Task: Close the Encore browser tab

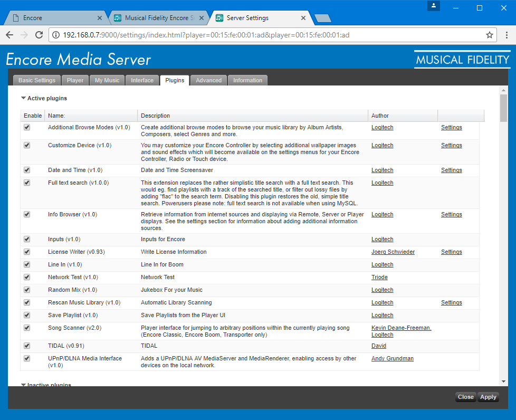Action: [100, 18]
